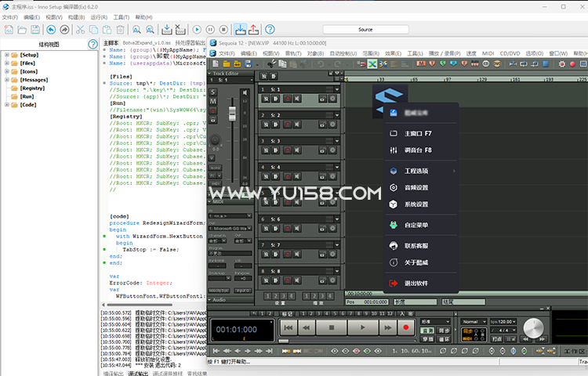Click the help question mark in Inno Setup toolbar
Screen dimensions: 588x376
click(270, 30)
